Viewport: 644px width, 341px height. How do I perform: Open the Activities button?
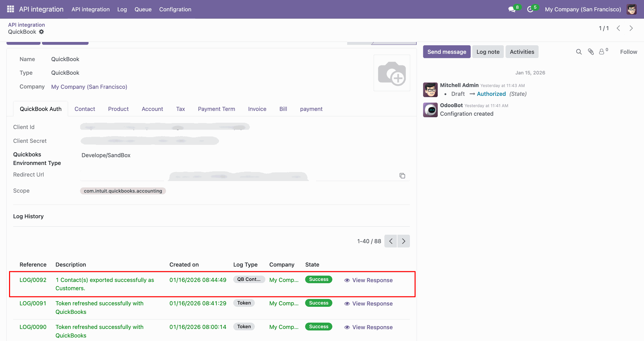pyautogui.click(x=522, y=52)
